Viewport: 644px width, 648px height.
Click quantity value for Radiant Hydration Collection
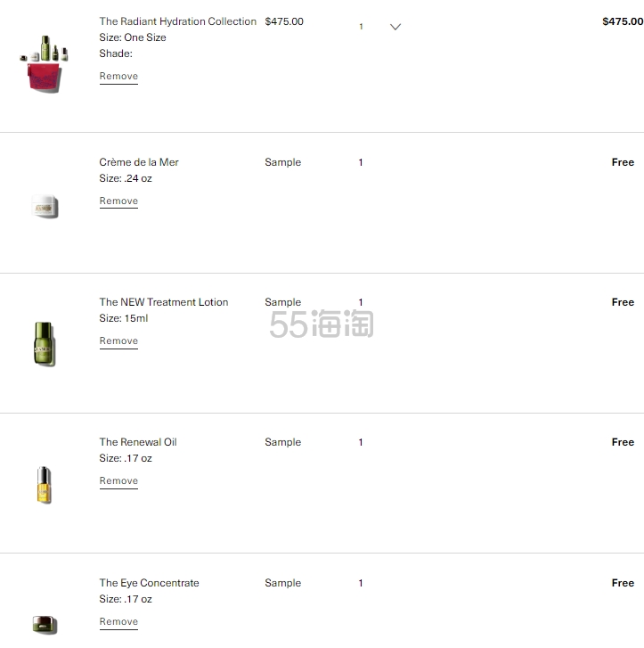[361, 27]
